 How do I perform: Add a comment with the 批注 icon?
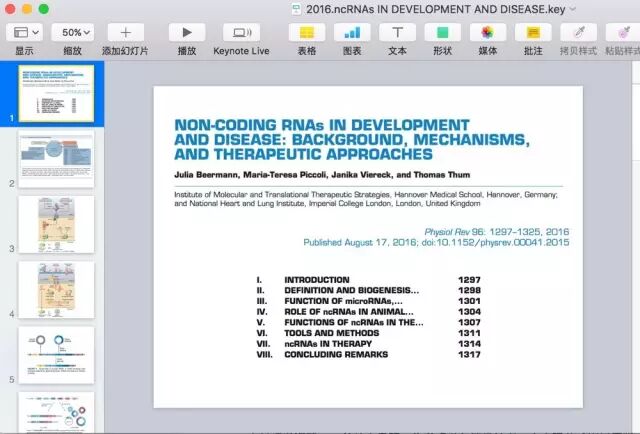533,32
